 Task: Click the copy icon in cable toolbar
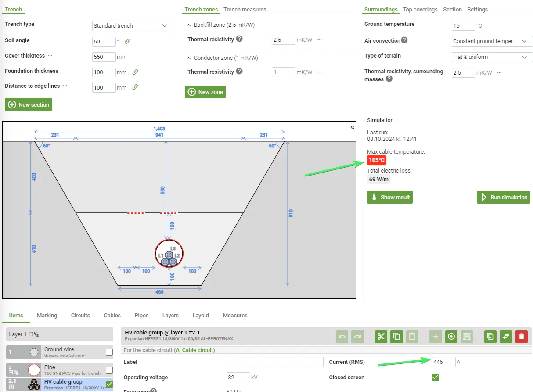[x=396, y=337]
